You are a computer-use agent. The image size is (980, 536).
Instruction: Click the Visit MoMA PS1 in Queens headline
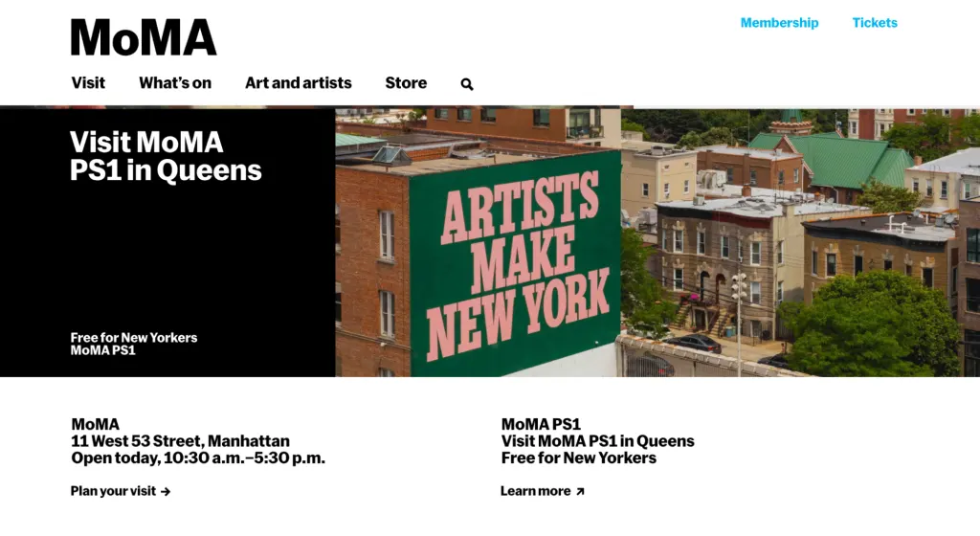pos(166,156)
